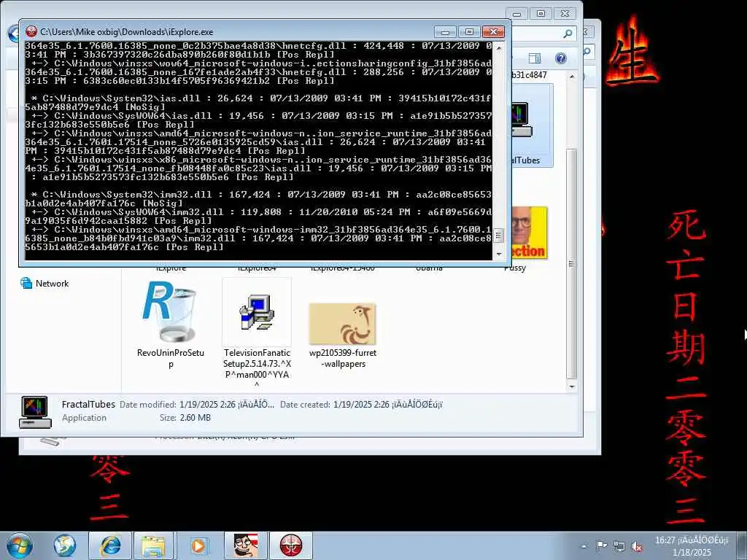Click the Explorer file list scroll-up arrow
Viewport: 747px width, 560px height.
(x=572, y=76)
